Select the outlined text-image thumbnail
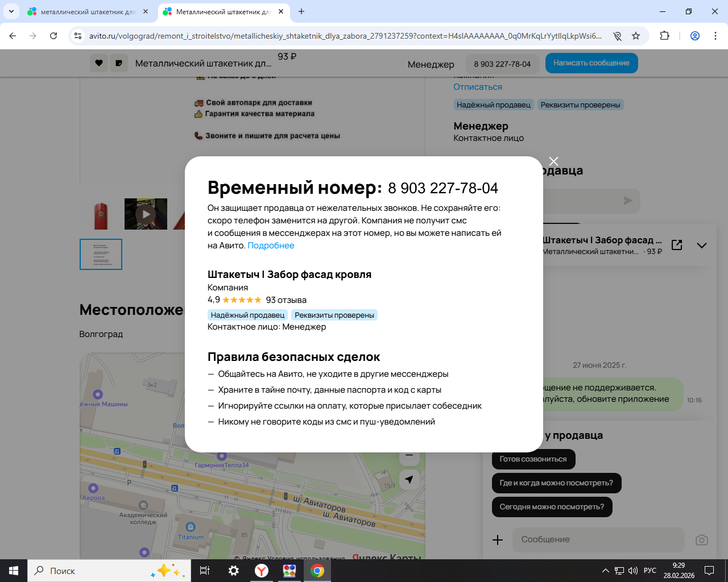 [101, 254]
